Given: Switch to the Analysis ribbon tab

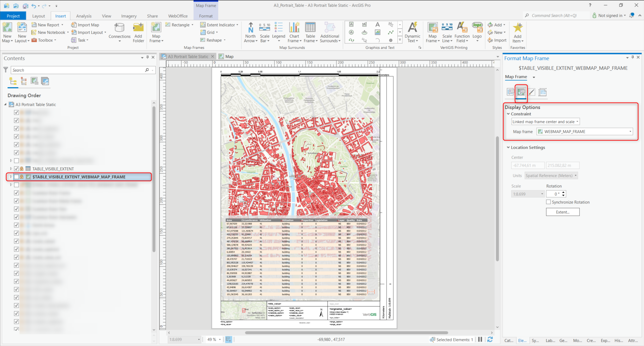Looking at the screenshot, I should click(84, 16).
